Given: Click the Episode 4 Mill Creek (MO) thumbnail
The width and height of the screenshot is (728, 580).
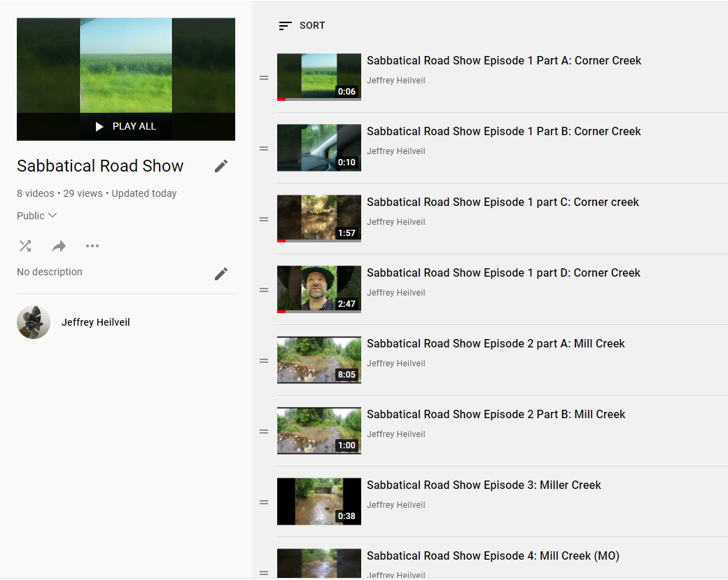Looking at the screenshot, I should click(x=319, y=563).
